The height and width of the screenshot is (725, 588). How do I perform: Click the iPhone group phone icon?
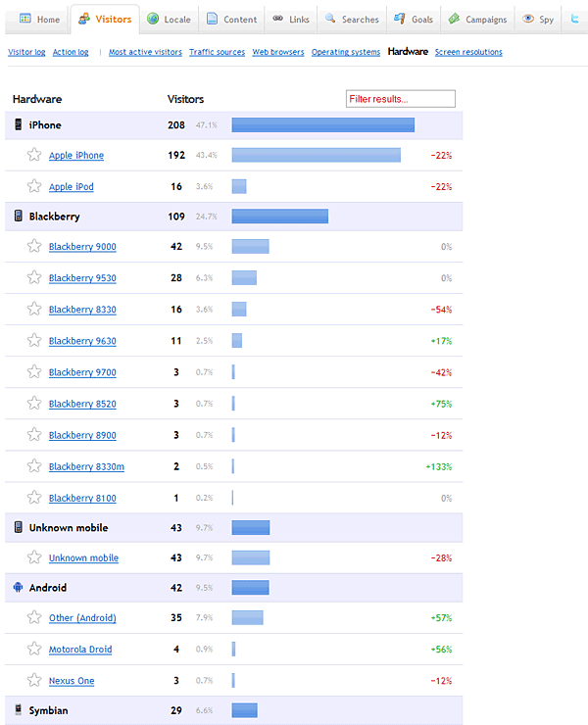pyautogui.click(x=18, y=124)
